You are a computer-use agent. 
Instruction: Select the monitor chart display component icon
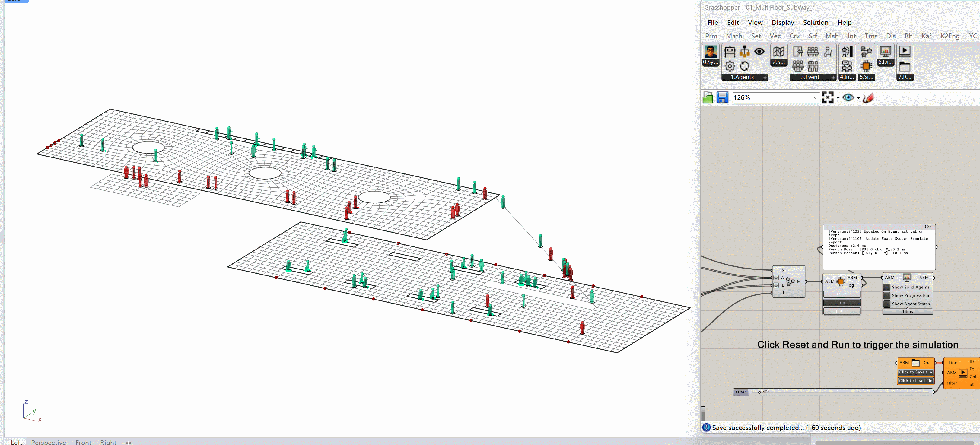coord(885,51)
